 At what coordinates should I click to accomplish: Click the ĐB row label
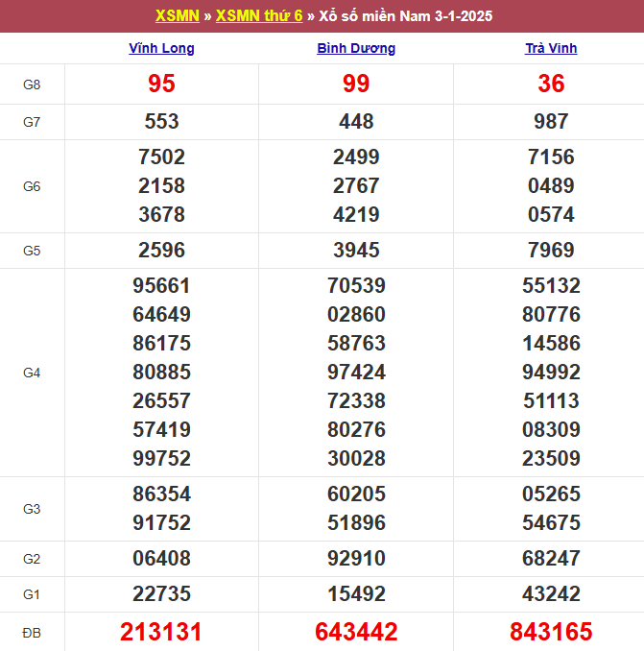click(32, 632)
